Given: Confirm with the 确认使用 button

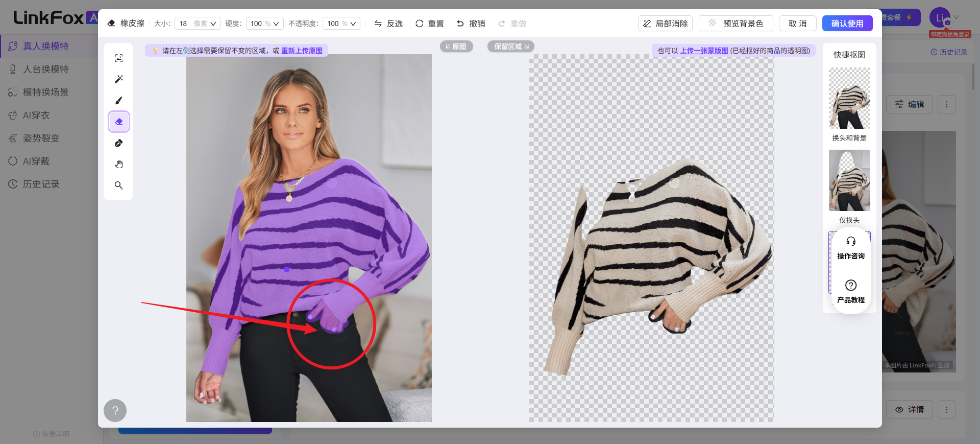Looking at the screenshot, I should coord(847,24).
